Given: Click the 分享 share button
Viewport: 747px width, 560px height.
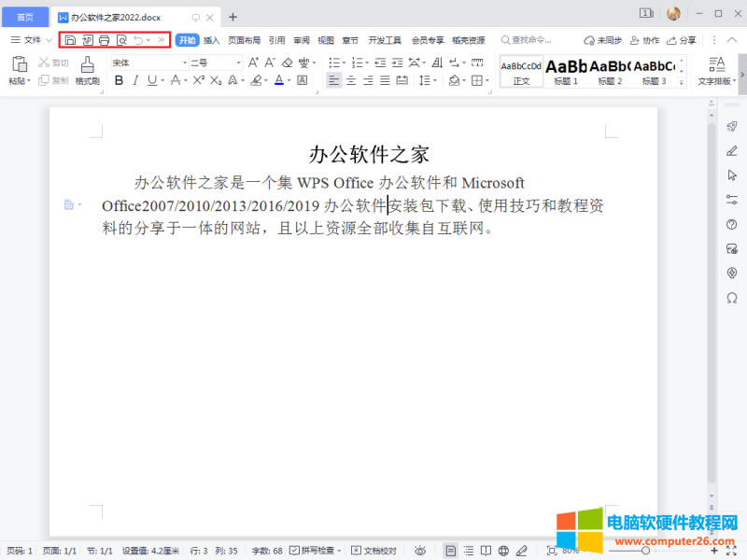Looking at the screenshot, I should (681, 40).
